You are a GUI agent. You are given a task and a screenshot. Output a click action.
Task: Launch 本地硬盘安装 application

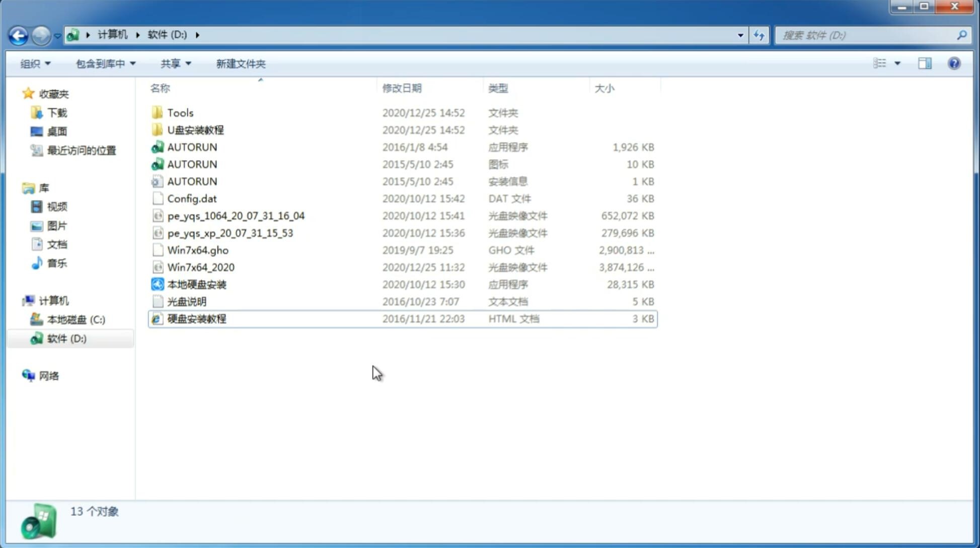click(196, 284)
